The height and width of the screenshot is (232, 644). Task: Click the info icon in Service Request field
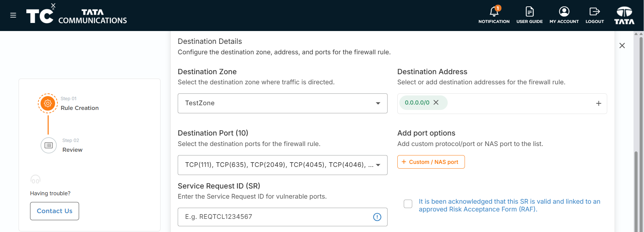377,217
